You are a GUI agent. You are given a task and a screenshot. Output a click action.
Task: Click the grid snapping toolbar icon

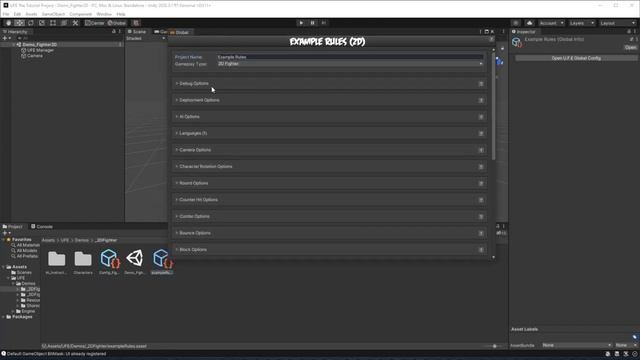(x=136, y=23)
